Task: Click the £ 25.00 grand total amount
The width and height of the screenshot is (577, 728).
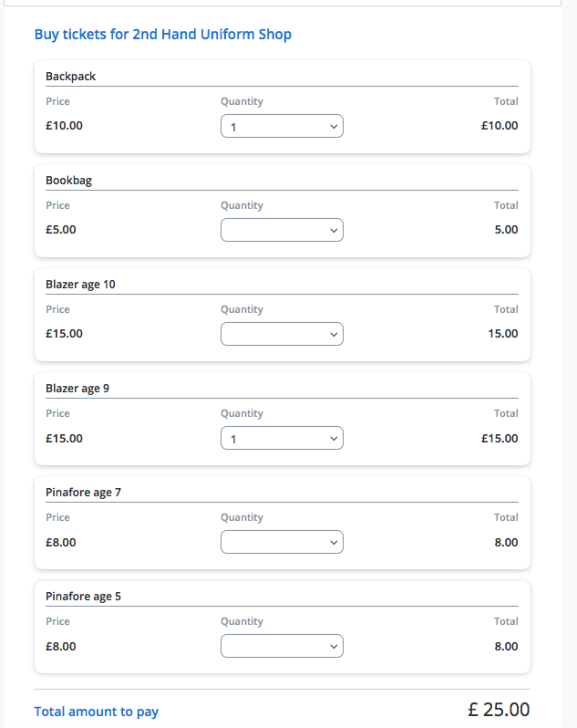Action: coord(499,710)
